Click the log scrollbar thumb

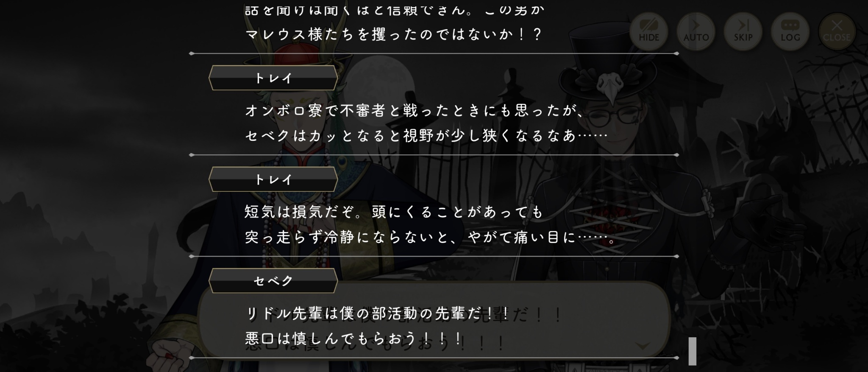tap(693, 351)
